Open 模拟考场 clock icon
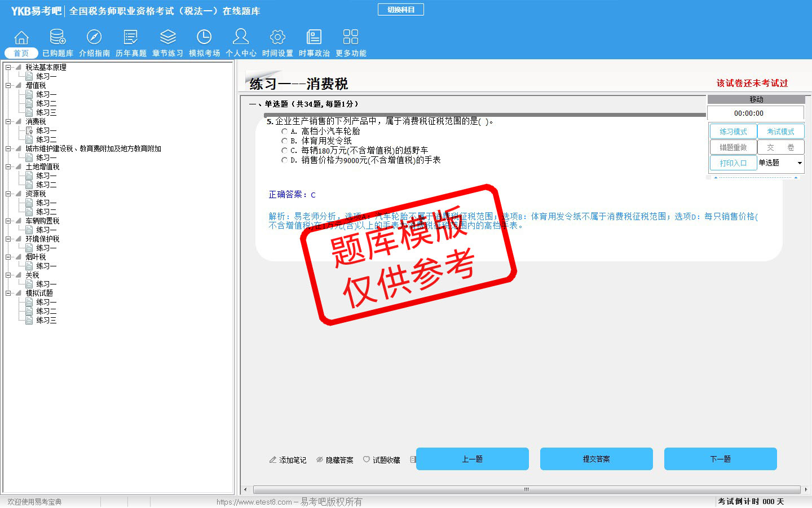 [x=204, y=38]
